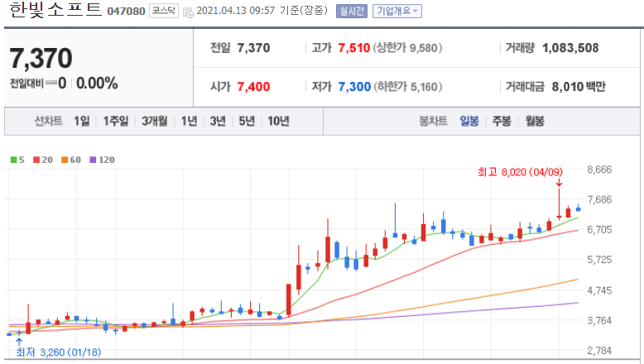Click the 거래대금 value 8,010 백만
Screen dimensions: 644x364
(579, 87)
